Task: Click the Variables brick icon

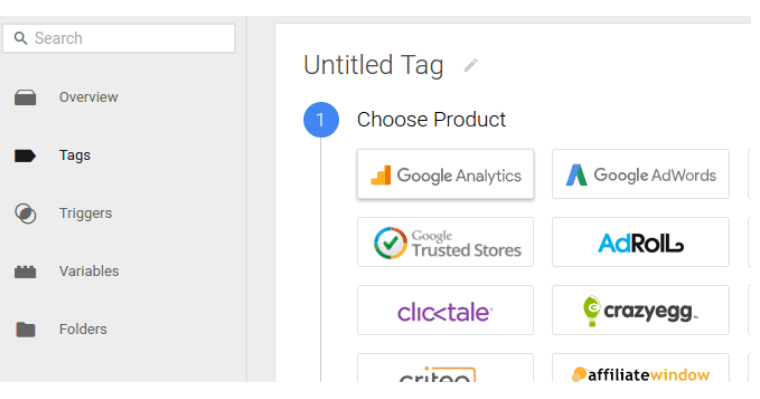Action: click(25, 271)
